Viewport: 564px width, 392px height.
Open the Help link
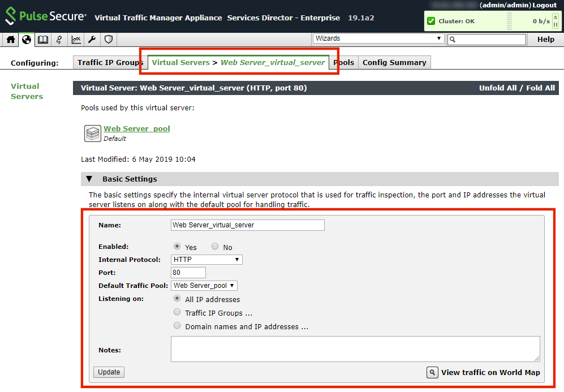click(x=546, y=40)
